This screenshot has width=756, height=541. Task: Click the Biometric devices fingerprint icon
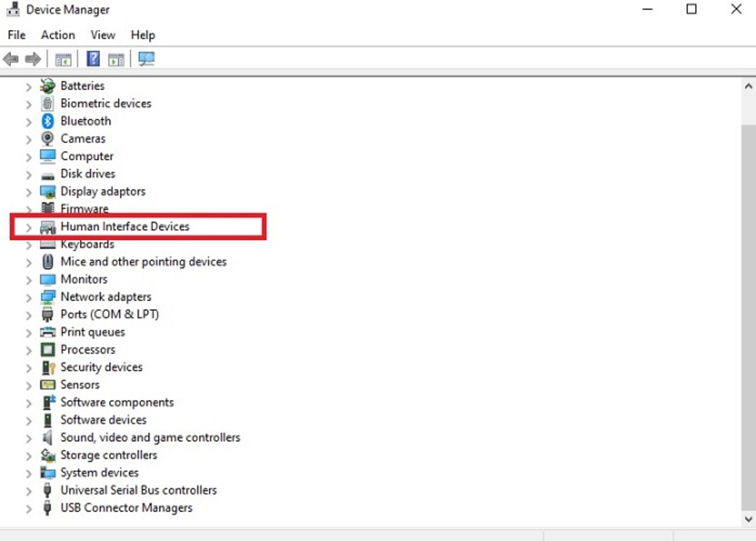48,103
